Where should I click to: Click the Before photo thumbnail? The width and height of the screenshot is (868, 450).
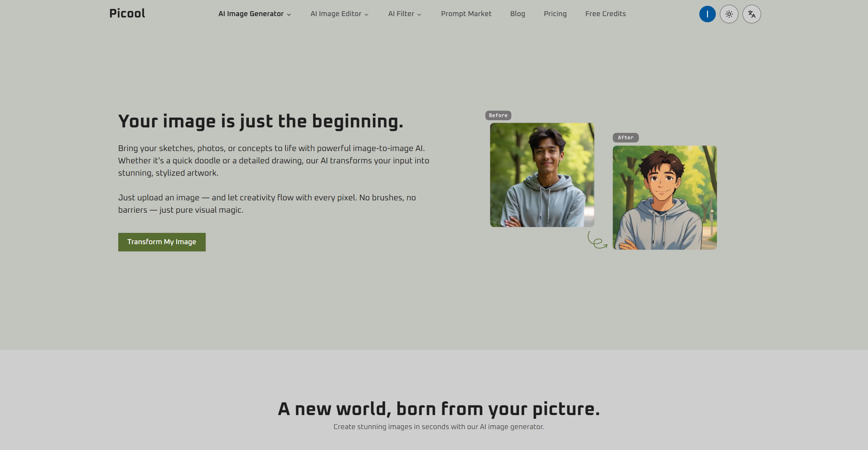click(542, 175)
